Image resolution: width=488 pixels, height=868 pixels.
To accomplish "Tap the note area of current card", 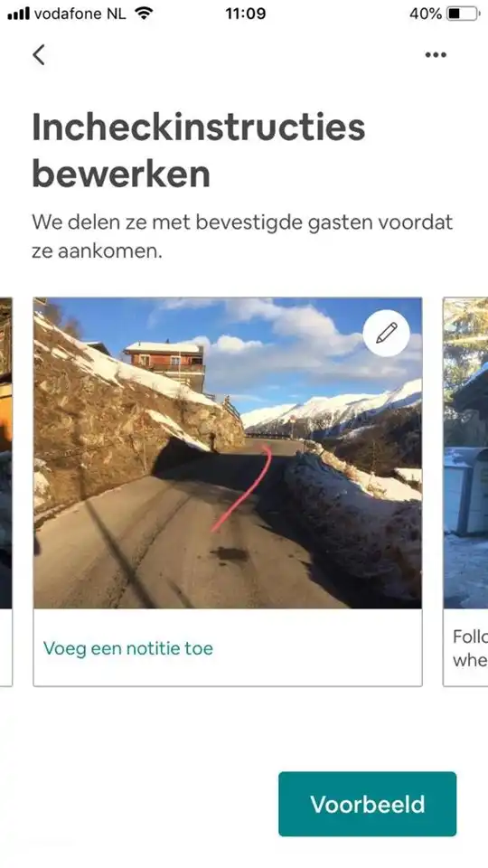I will (x=228, y=647).
